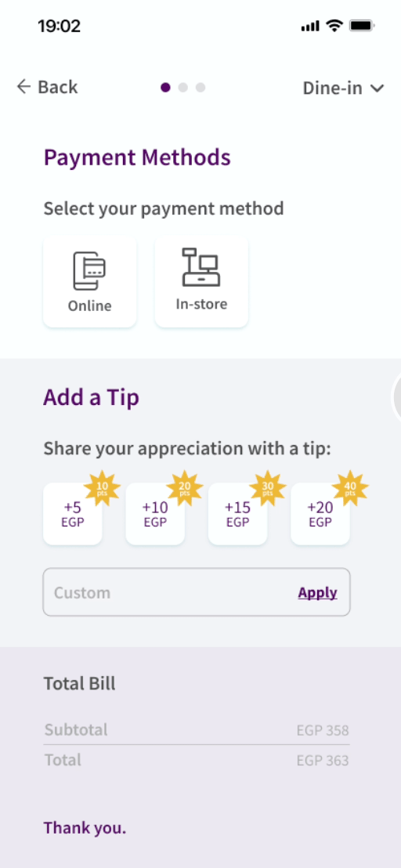
Task: Open the Dine-in dropdown
Action: pos(343,88)
